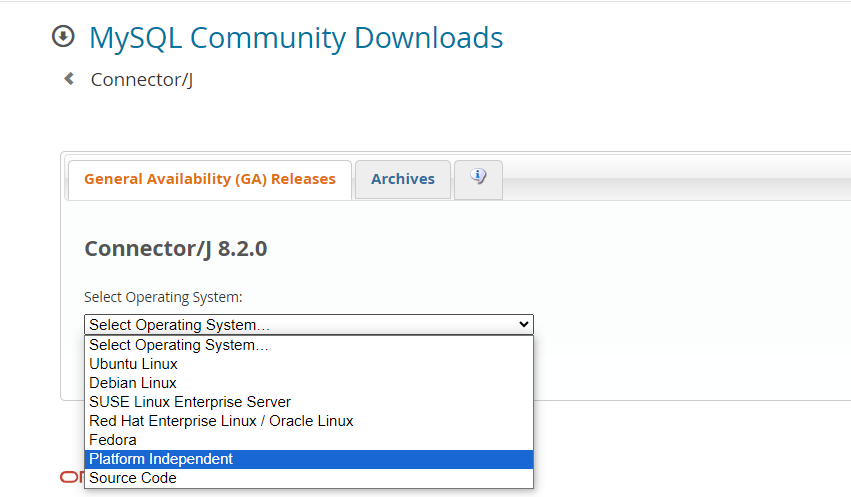This screenshot has width=851, height=497.
Task: Click the download circle icon beside the title
Action: coord(63,37)
